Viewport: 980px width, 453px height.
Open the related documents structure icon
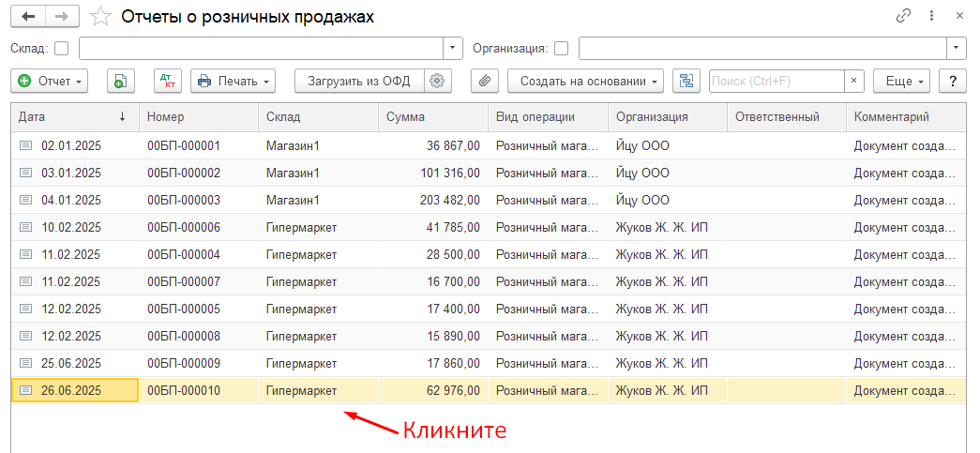(686, 82)
